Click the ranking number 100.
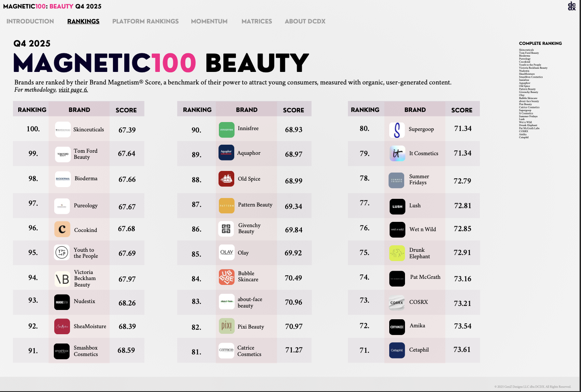Screen dimensions: 581x392 (33, 129)
